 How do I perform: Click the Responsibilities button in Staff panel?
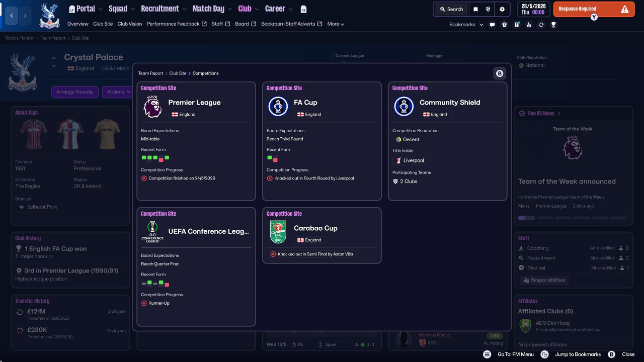[544, 280]
